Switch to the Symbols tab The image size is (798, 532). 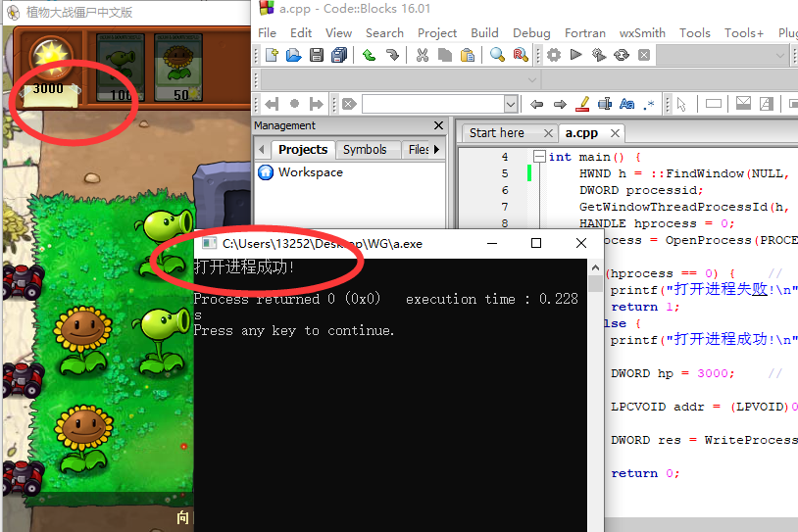point(365,150)
